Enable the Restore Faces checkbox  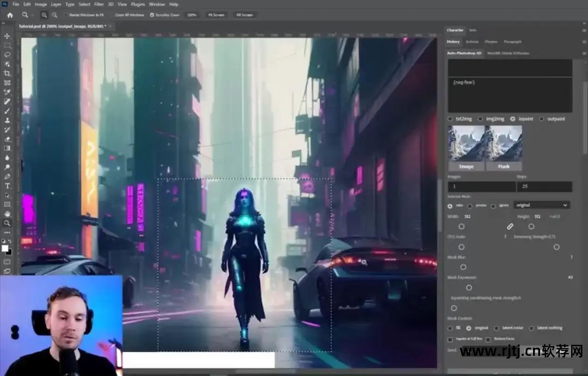pyautogui.click(x=488, y=340)
